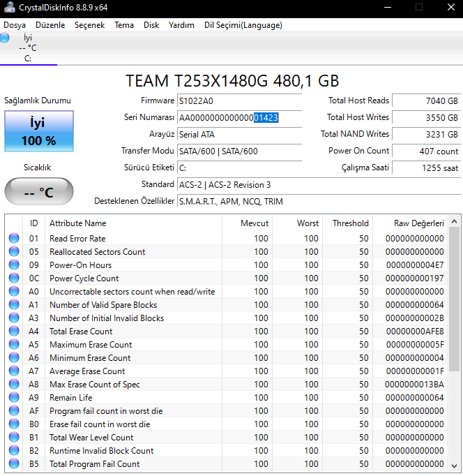
Task: Click status orb beside Read Error Rate
Action: 14,239
